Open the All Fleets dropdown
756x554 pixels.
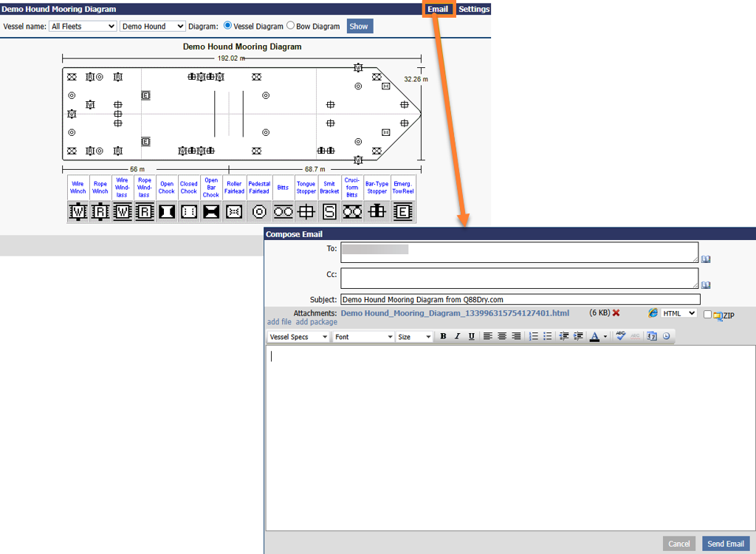83,27
